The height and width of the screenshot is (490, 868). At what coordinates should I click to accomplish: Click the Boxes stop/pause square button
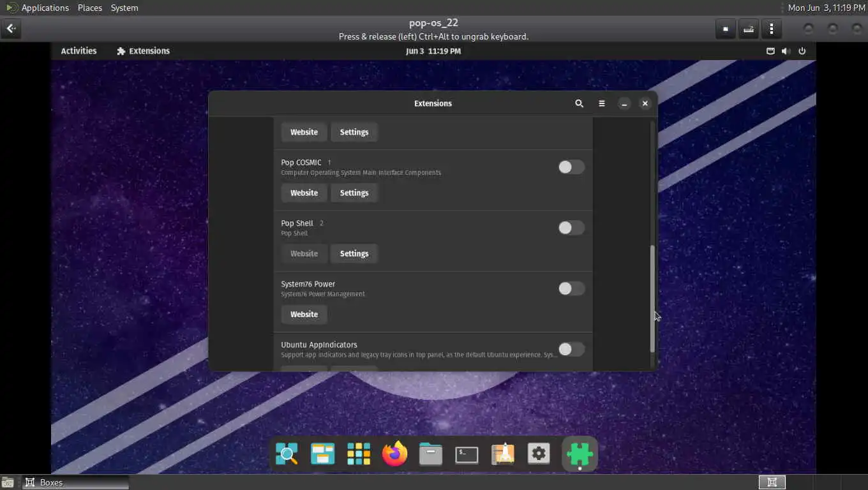(726, 29)
